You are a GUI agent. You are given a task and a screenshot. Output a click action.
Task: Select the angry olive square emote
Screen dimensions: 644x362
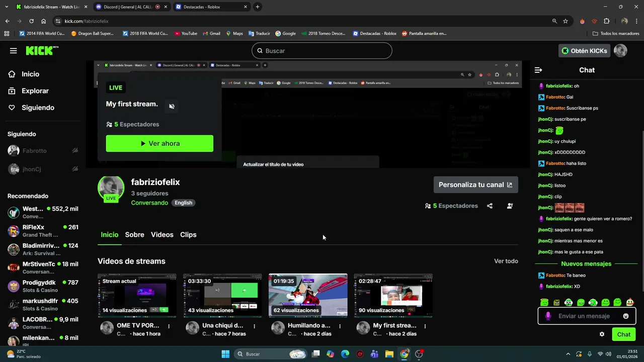click(556, 303)
